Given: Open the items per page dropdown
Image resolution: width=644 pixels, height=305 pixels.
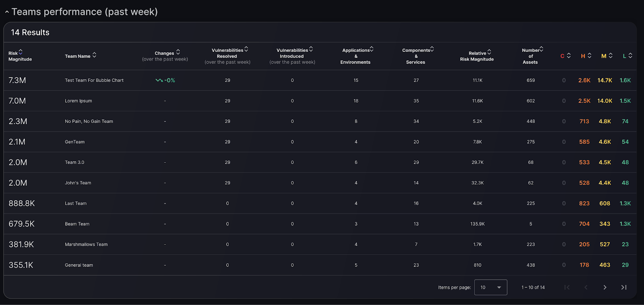Looking at the screenshot, I should click(491, 287).
